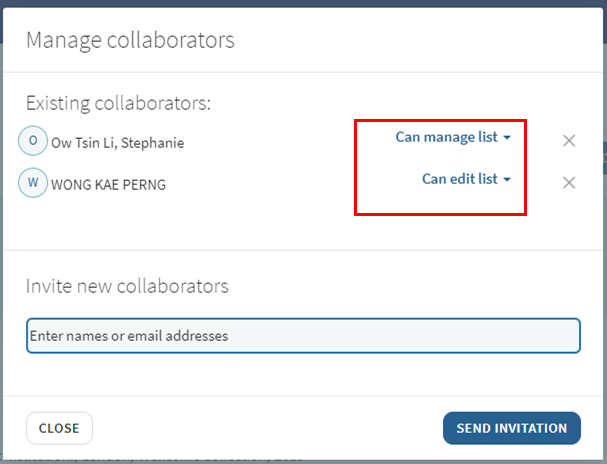Remove WONG KAE PERNG with X icon
This screenshot has width=607, height=464.
(x=569, y=182)
